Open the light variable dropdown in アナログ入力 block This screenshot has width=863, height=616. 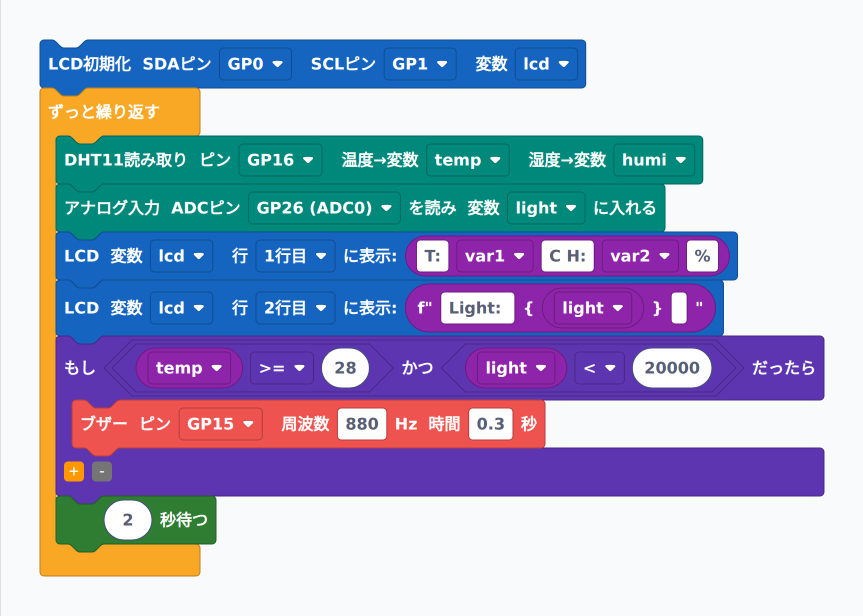(x=546, y=208)
